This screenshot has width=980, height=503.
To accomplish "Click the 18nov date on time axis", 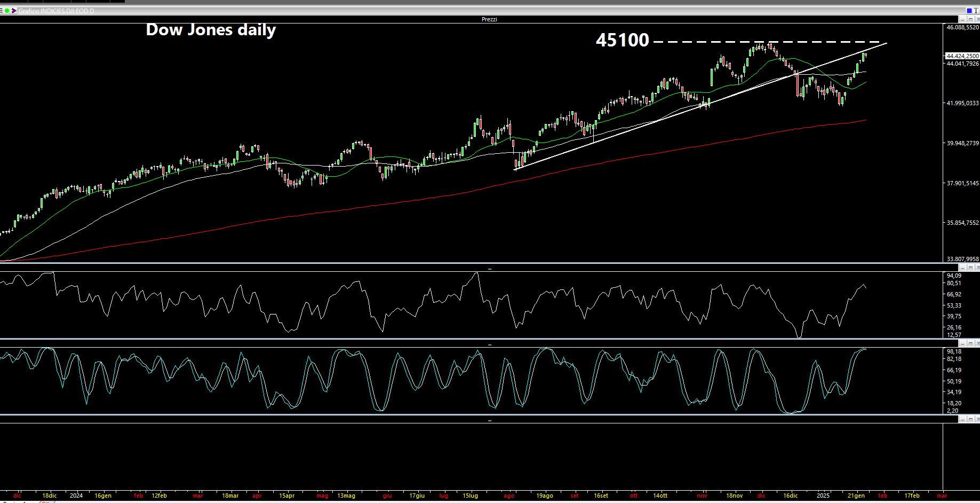I will [735, 496].
